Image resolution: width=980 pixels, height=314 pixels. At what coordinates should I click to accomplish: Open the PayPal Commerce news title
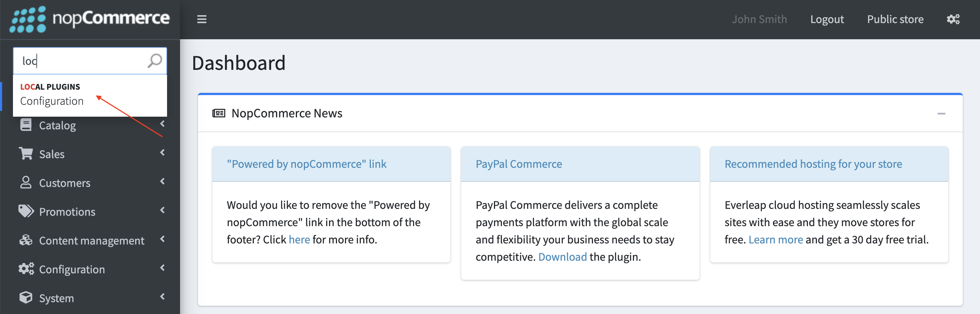pos(518,163)
